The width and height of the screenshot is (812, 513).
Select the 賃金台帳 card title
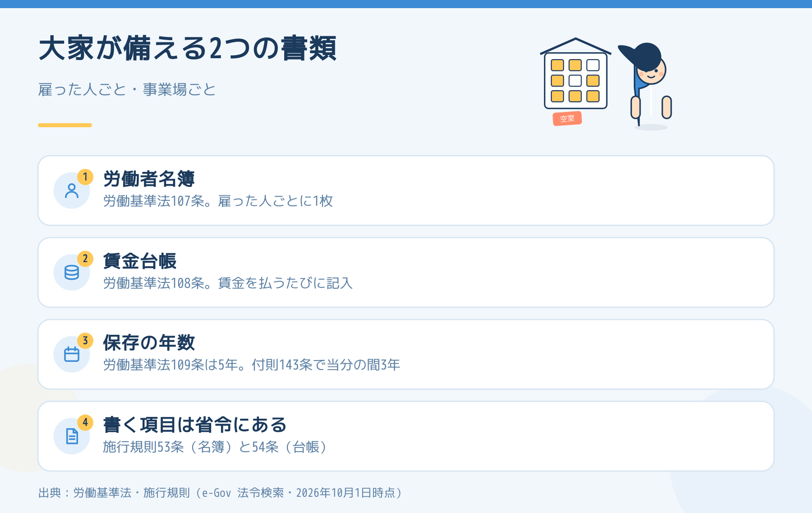140,261
